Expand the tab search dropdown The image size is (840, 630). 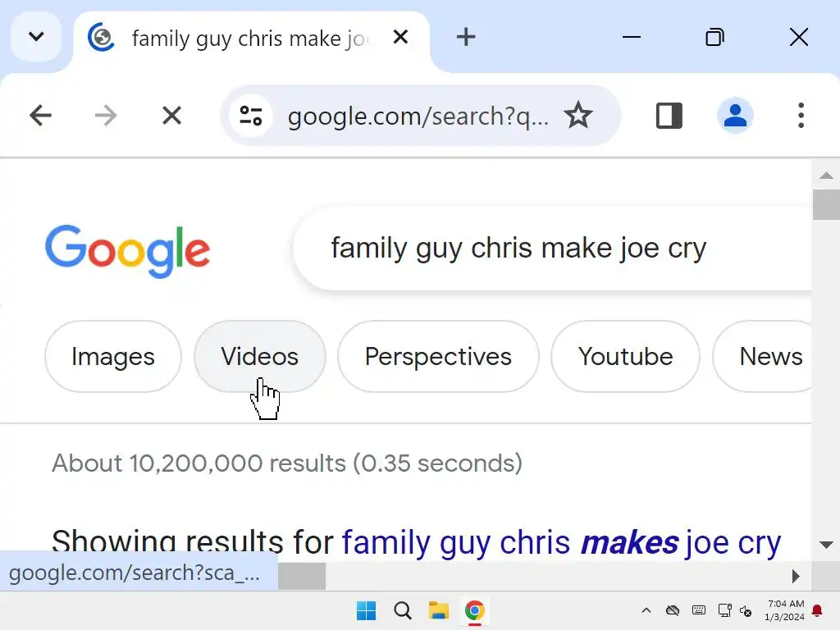tap(36, 37)
